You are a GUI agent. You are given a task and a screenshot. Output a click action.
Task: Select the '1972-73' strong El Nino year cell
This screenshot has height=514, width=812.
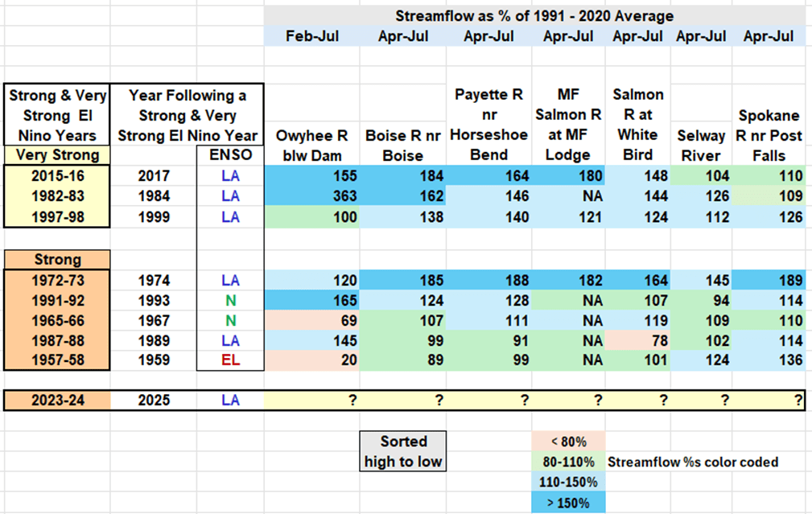point(56,280)
